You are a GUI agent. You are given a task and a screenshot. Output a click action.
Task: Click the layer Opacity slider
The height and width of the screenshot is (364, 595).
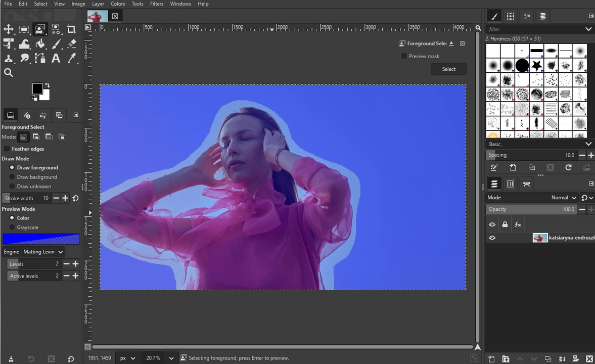(531, 209)
